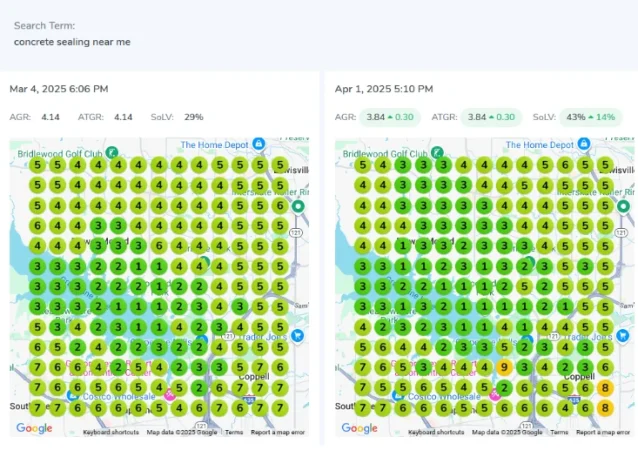This screenshot has width=638, height=450.
Task: Click the SoLV 43% change badge
Action: point(590,117)
